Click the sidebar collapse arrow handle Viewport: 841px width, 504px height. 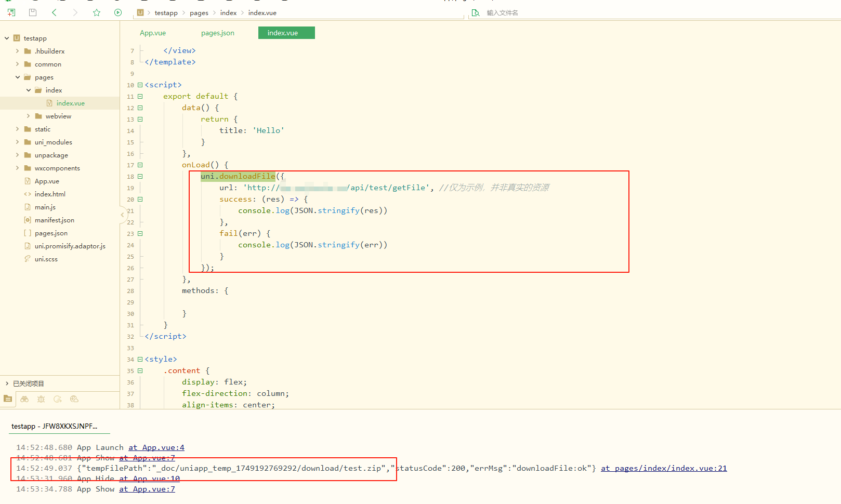(x=122, y=215)
